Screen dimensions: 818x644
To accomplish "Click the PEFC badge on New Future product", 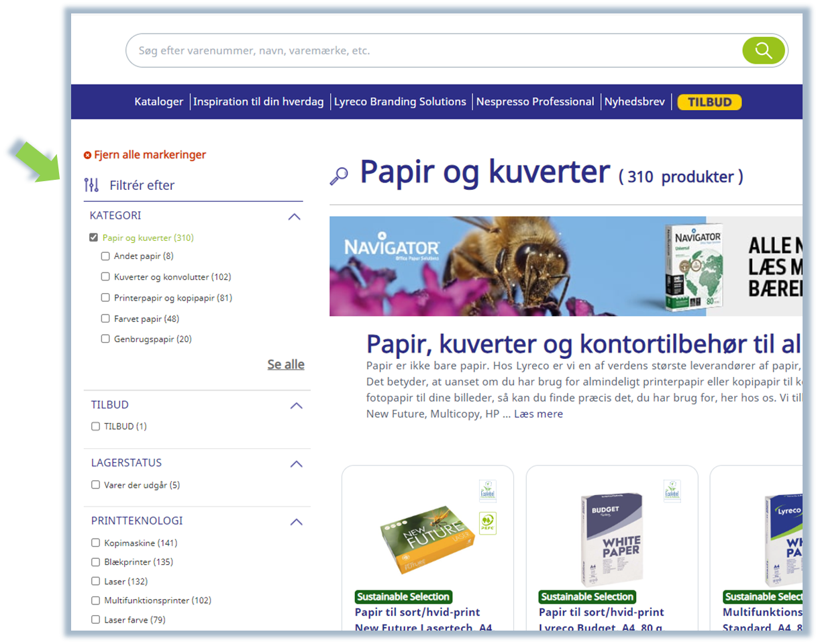I will [x=488, y=523].
